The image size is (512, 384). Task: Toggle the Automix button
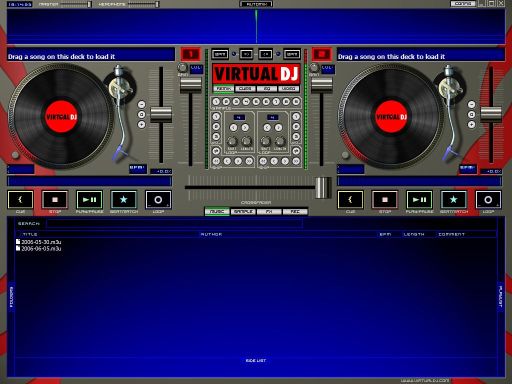256,4
